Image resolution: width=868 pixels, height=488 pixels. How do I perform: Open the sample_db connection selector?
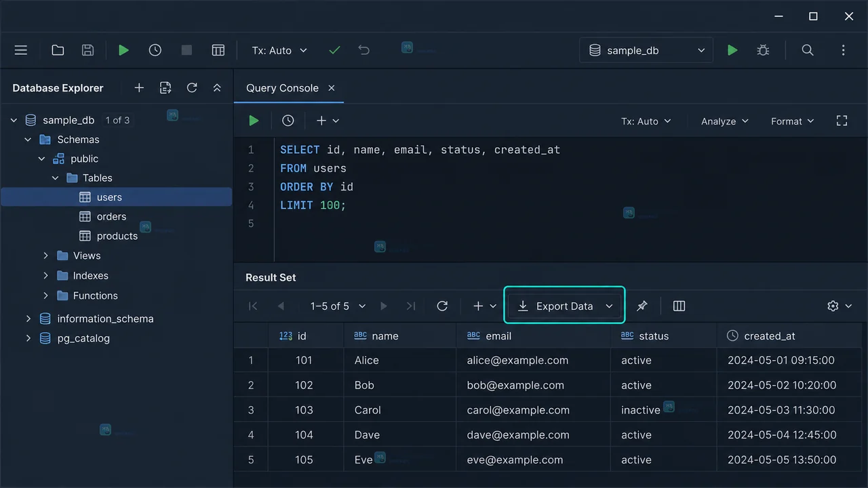coord(646,50)
